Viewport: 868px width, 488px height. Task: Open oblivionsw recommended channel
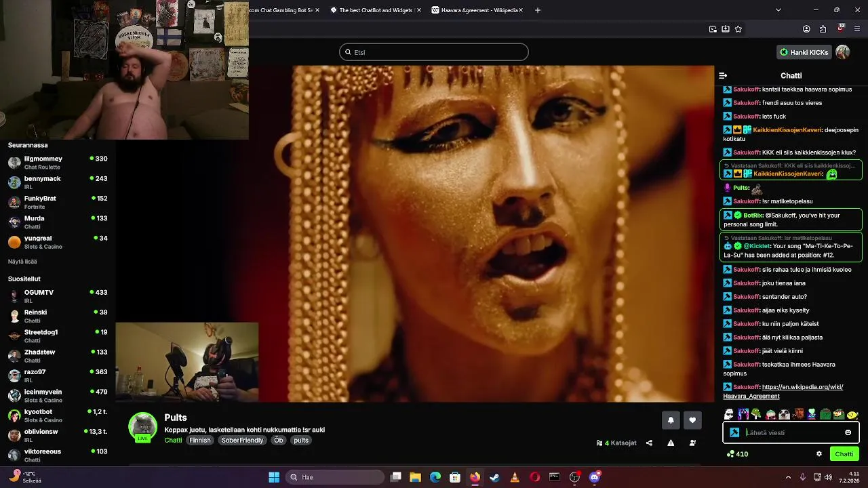[x=58, y=436]
